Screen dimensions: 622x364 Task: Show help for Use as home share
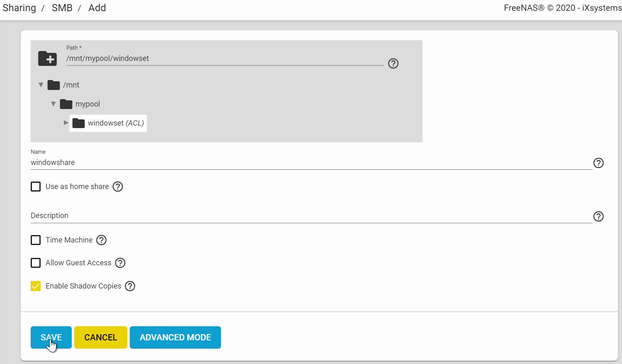pyautogui.click(x=118, y=187)
